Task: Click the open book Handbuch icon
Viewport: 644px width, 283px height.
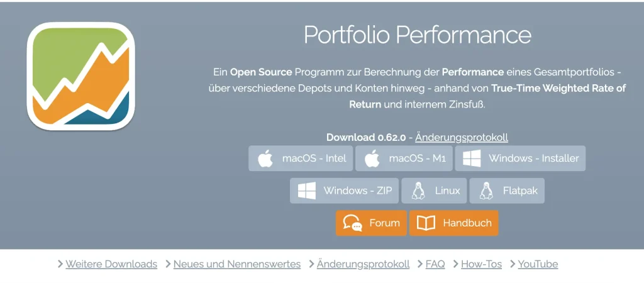Action: [426, 223]
